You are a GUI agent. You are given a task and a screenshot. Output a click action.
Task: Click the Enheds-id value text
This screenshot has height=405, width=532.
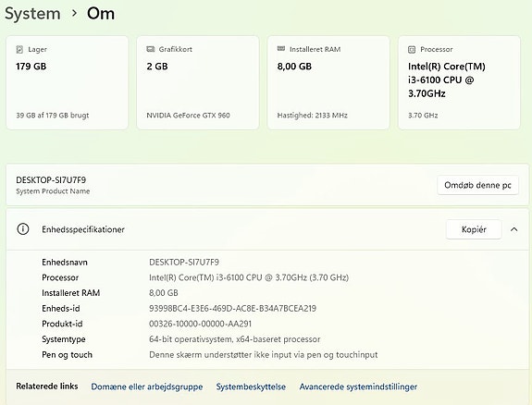(233, 308)
